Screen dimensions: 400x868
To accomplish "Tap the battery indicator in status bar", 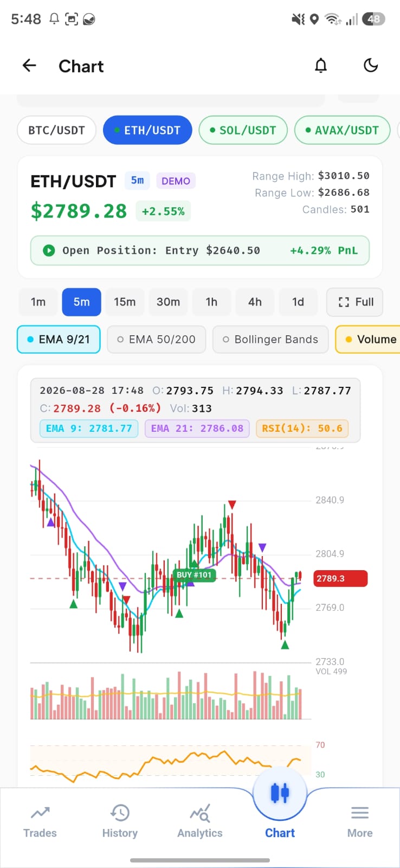I will tap(374, 19).
